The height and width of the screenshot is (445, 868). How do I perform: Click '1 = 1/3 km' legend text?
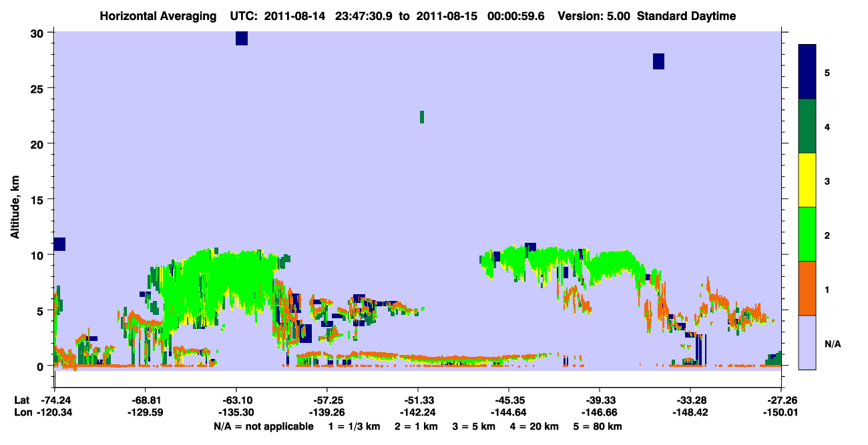pos(355,426)
